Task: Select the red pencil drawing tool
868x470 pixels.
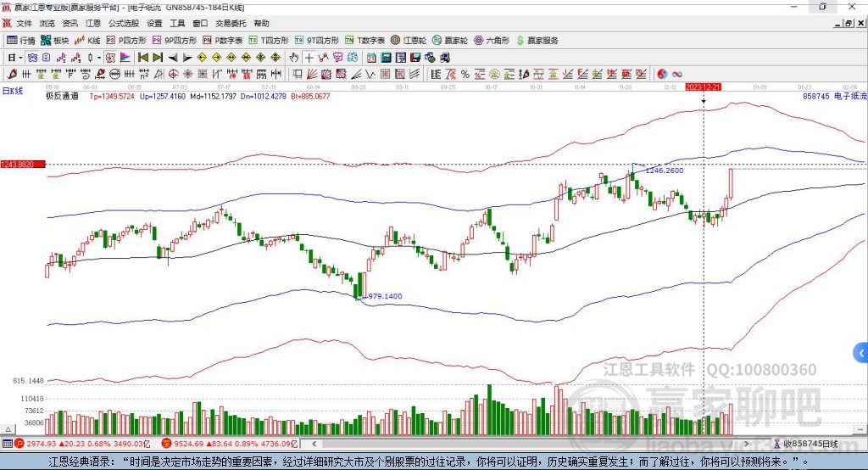Action: click(12, 75)
